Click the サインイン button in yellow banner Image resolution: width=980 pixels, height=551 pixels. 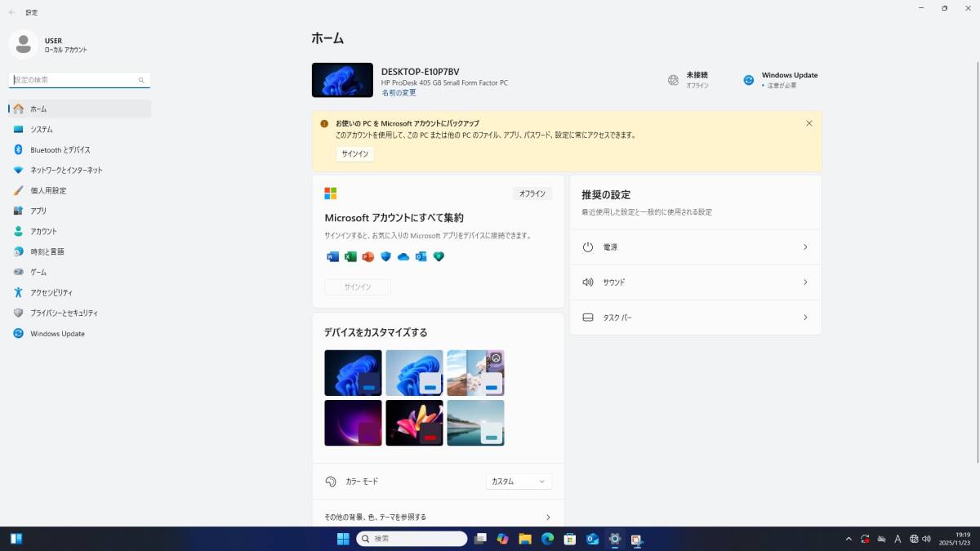pos(354,153)
